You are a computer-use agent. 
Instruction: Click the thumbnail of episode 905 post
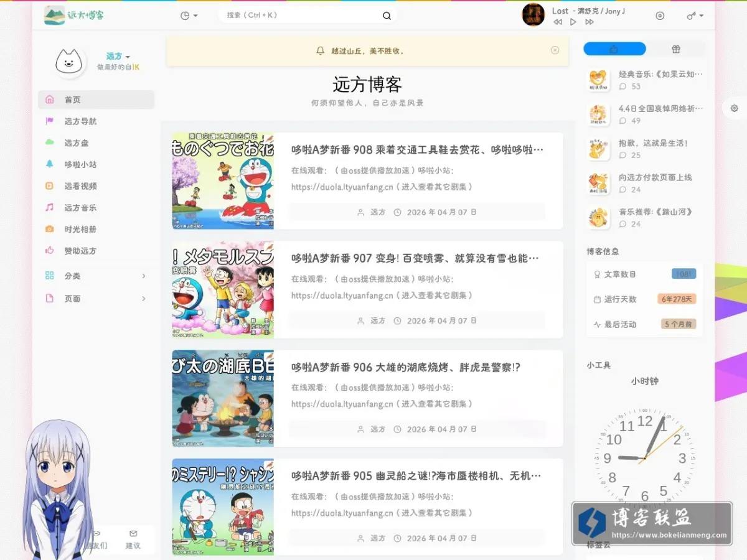223,507
